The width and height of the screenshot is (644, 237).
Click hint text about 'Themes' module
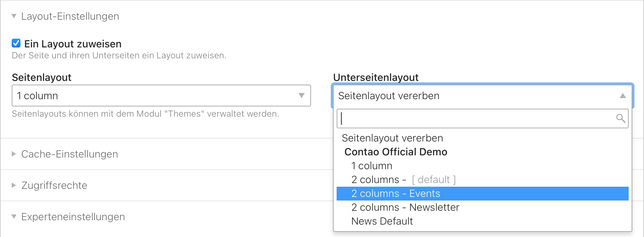tap(145, 114)
